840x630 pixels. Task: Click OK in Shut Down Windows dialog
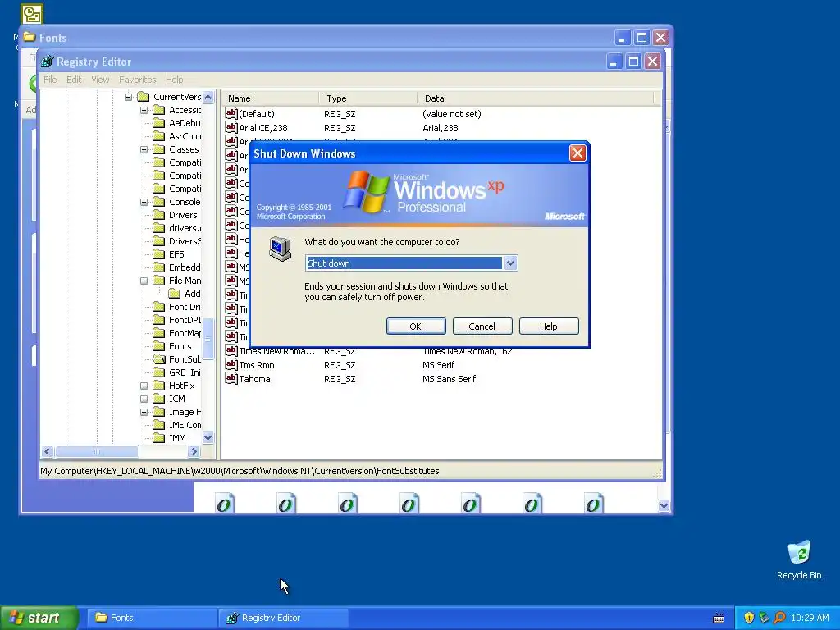point(416,326)
